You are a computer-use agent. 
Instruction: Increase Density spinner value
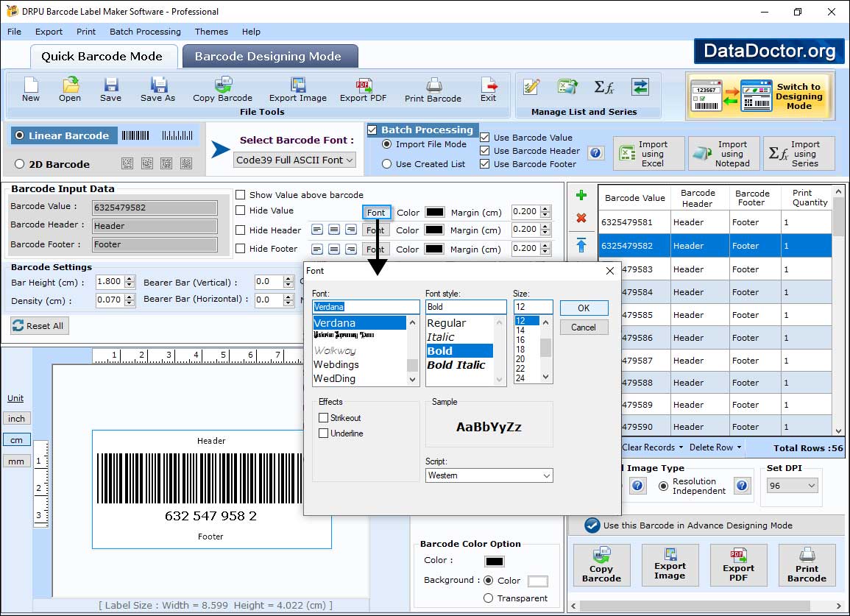point(129,297)
